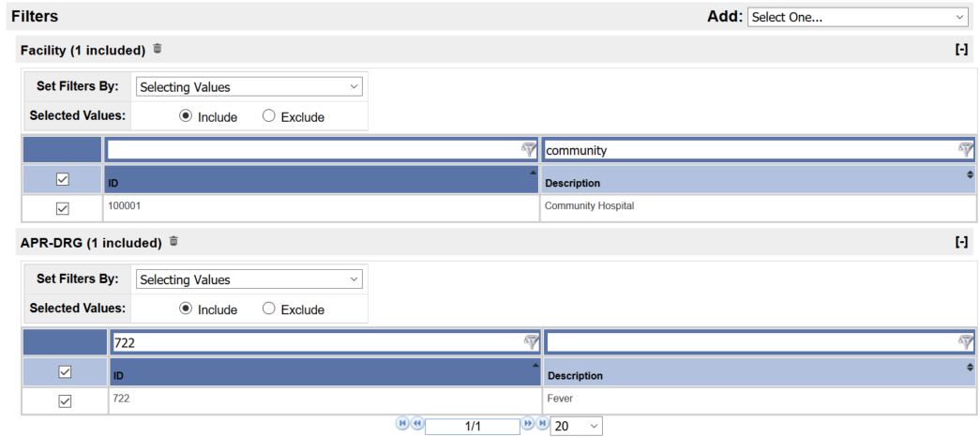Delete the APR-DRG filter with trash icon
This screenshot has width=980, height=437.
(173, 241)
